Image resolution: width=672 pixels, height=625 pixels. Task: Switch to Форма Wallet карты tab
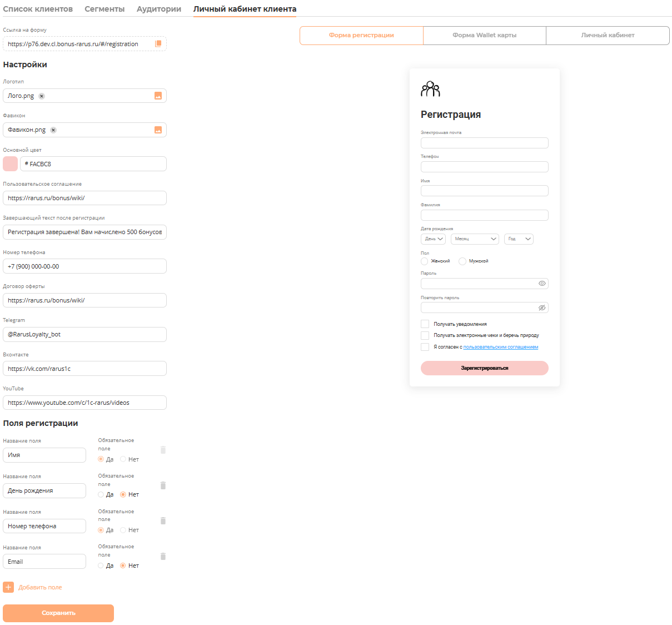coord(484,35)
